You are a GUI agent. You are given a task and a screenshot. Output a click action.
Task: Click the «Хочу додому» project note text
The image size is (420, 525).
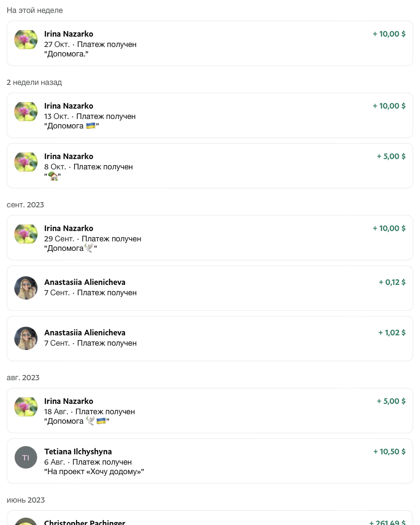coord(94,472)
